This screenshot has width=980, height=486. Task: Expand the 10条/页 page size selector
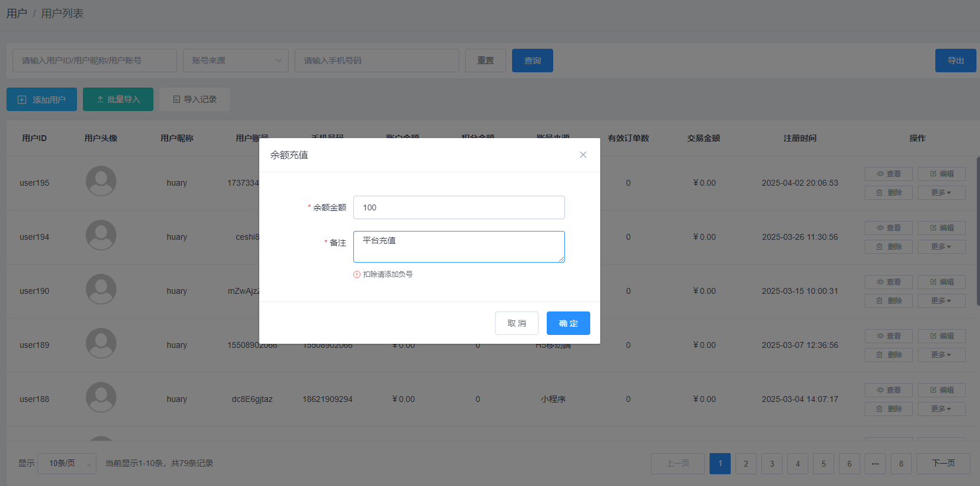pos(67,464)
